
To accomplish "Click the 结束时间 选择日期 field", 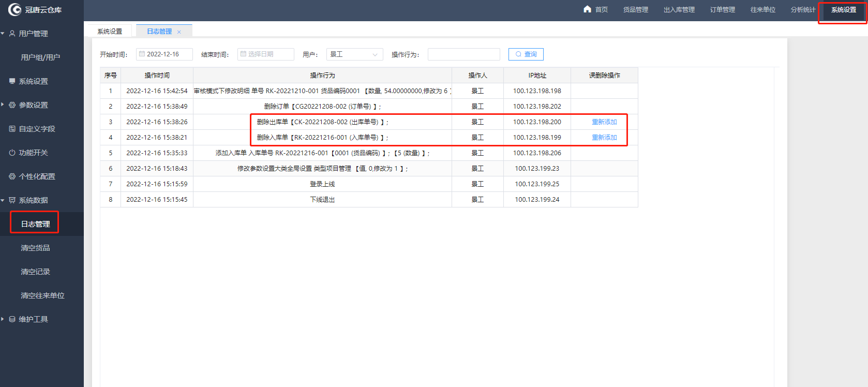I will tap(266, 54).
